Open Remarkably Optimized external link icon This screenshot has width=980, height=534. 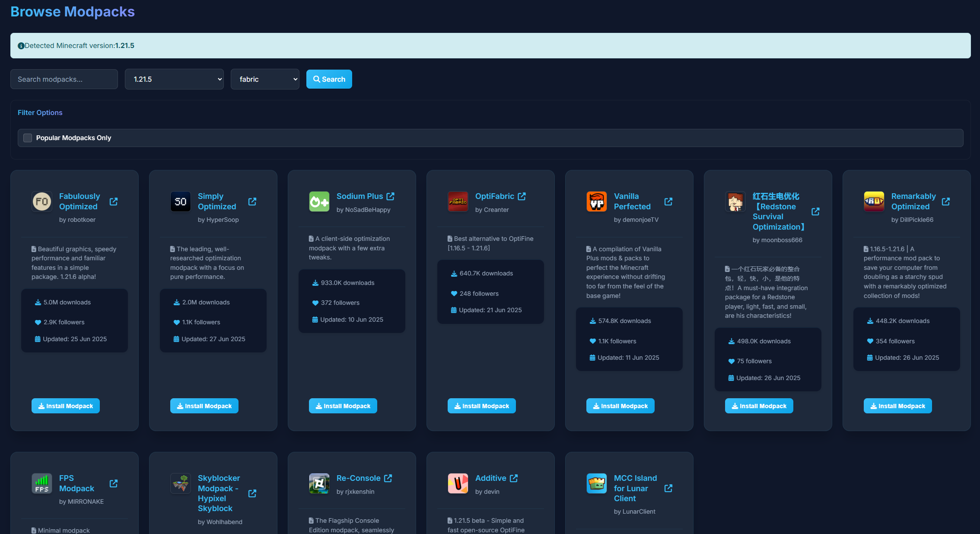(946, 201)
